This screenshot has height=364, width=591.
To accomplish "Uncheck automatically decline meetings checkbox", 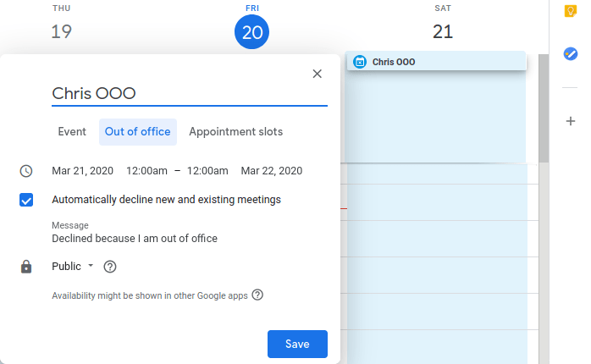I will tap(26, 200).
